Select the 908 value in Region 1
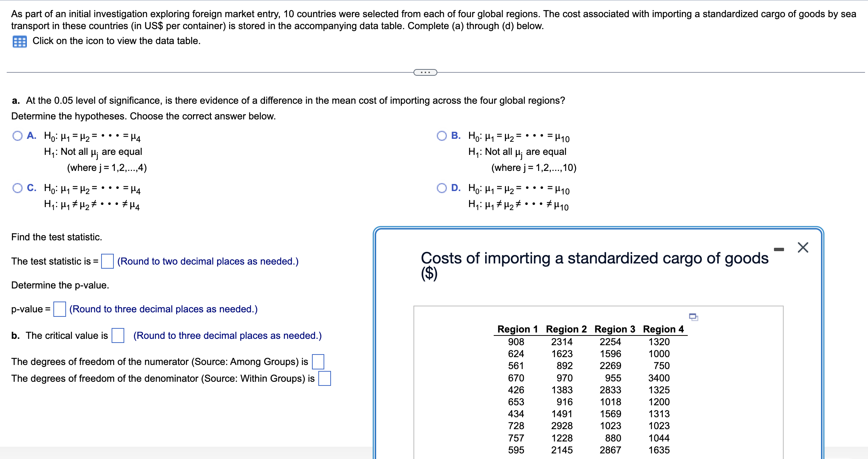868x459 pixels. coord(516,341)
